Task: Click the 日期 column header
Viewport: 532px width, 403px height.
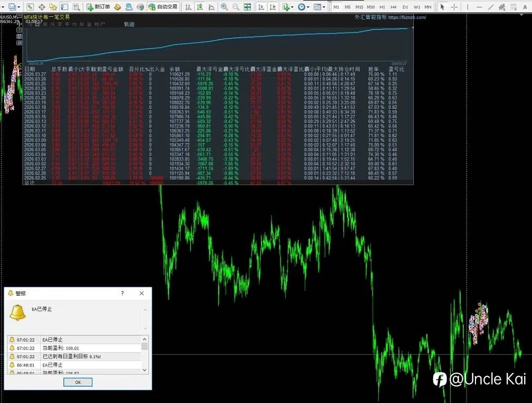Action: (30, 69)
